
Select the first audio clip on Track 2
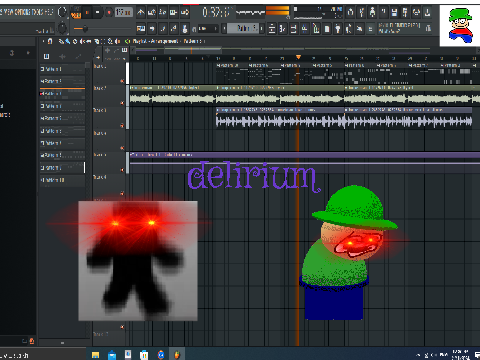coord(172,95)
